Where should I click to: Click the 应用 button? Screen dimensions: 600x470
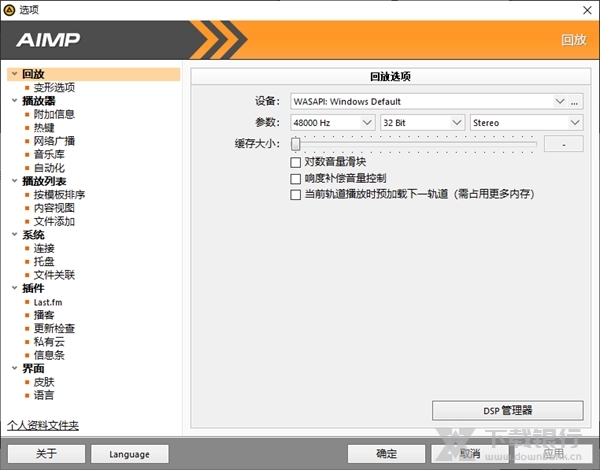tap(553, 454)
